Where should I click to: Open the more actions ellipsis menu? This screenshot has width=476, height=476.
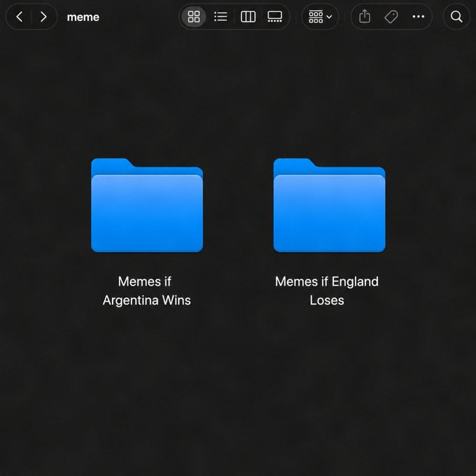419,17
